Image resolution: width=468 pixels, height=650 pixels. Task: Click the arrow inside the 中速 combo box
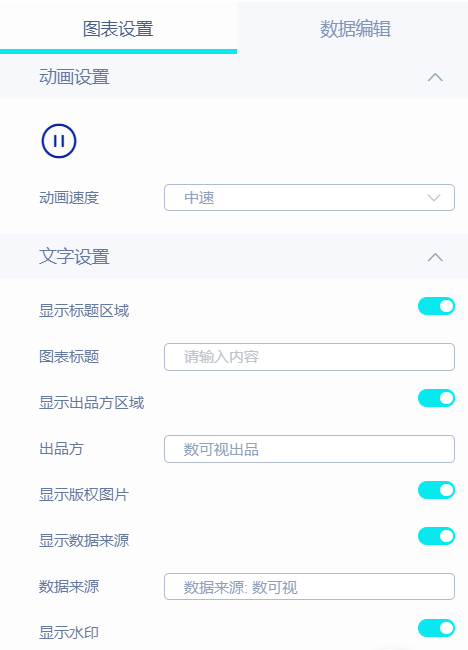434,198
